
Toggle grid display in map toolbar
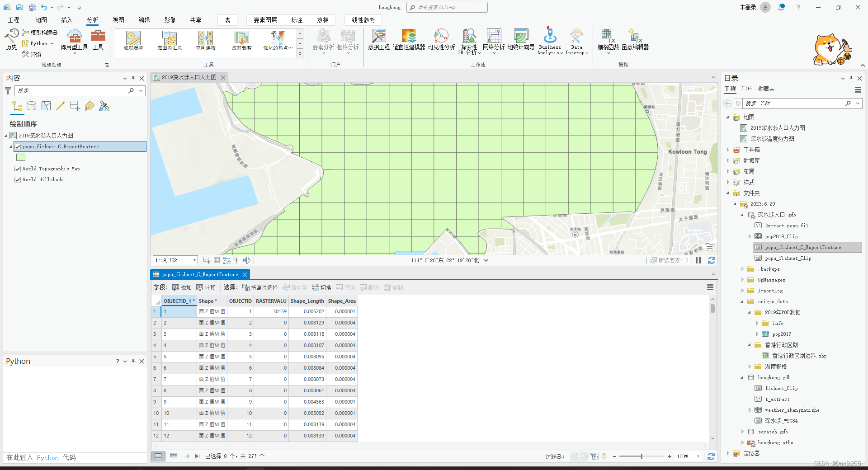[217, 260]
